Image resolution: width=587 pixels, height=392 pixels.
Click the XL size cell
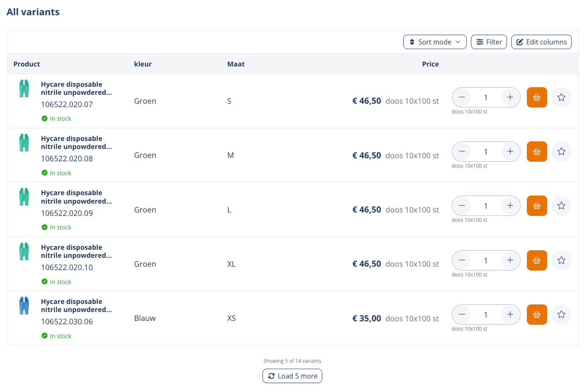tap(231, 264)
